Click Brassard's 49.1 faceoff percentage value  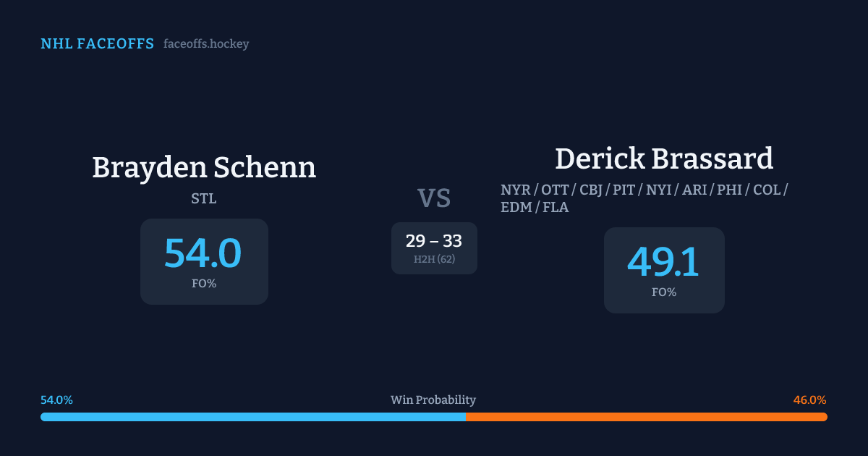point(663,261)
